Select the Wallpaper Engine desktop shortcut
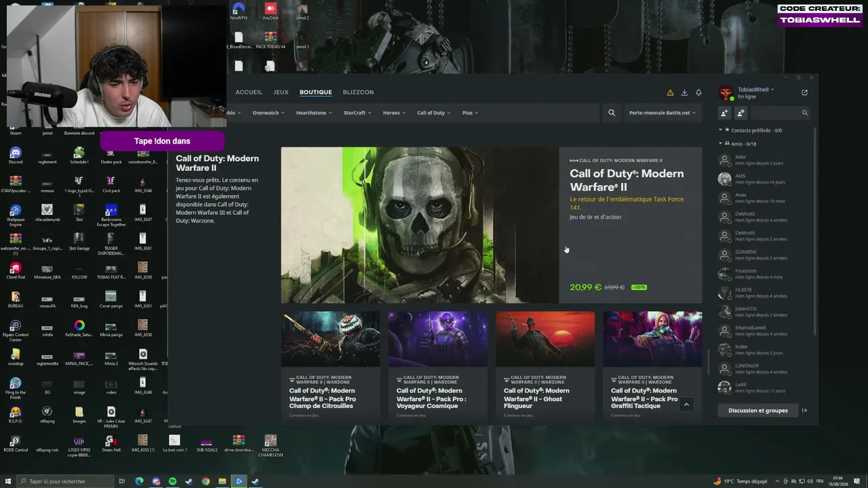The width and height of the screenshot is (868, 488). tap(16, 214)
